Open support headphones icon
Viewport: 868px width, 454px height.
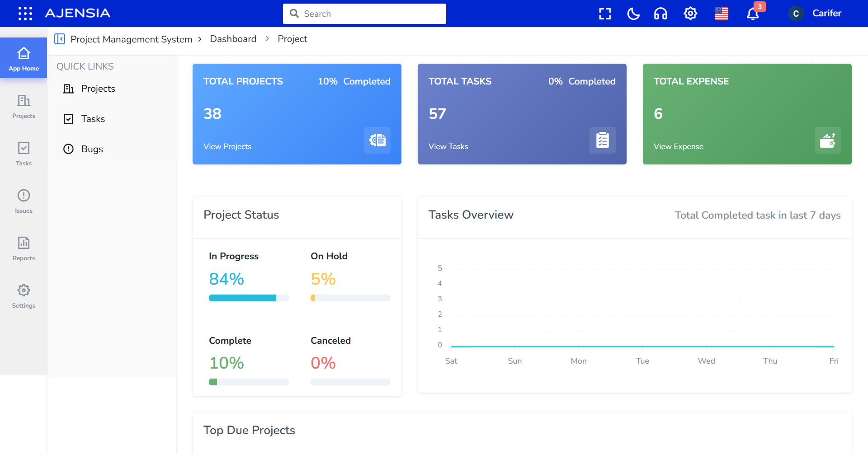[660, 14]
